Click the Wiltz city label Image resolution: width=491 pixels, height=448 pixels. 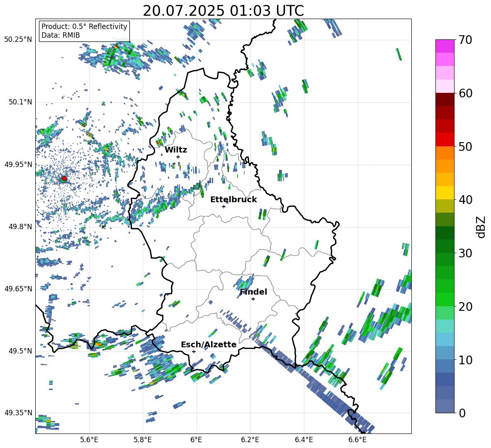click(176, 150)
